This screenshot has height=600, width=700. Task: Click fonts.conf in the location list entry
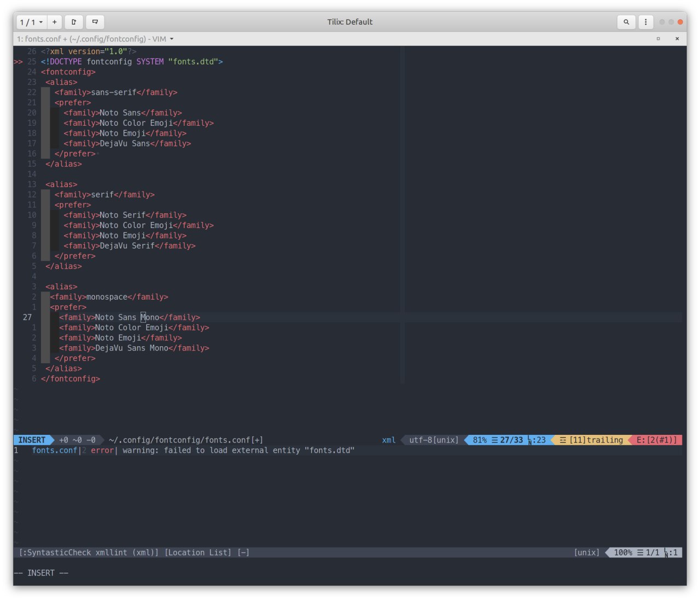click(55, 450)
